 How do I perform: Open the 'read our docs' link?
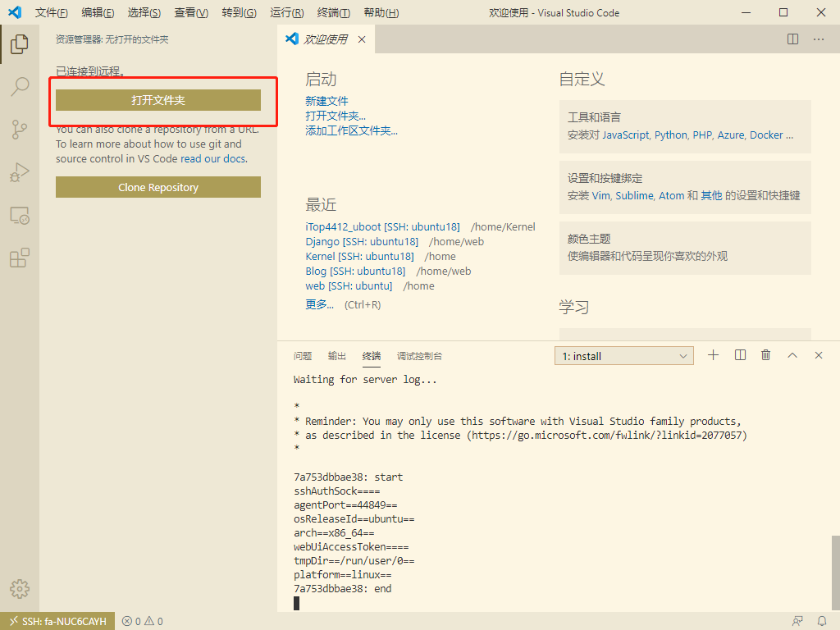(x=213, y=158)
